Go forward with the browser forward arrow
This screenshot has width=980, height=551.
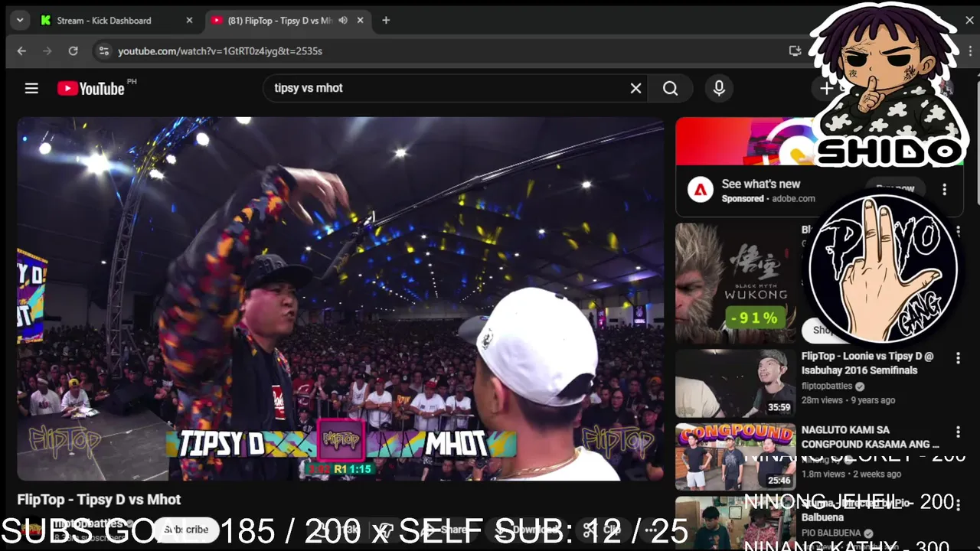click(47, 51)
